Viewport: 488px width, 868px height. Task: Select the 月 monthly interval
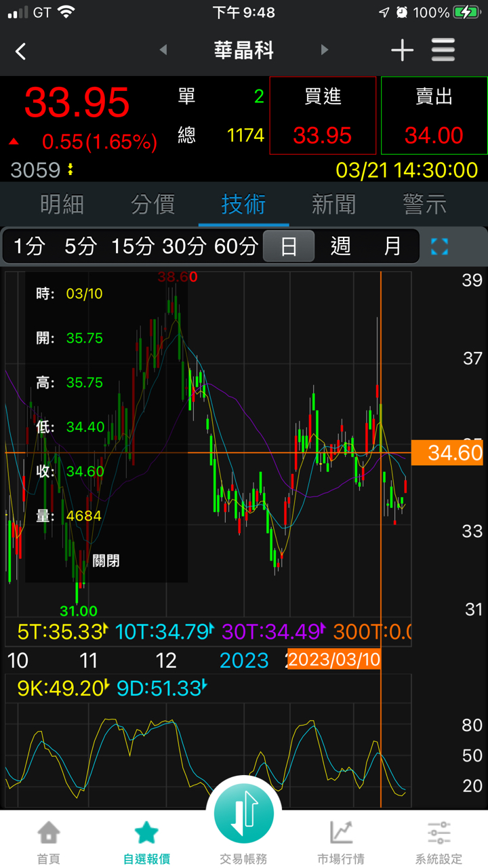tap(392, 246)
